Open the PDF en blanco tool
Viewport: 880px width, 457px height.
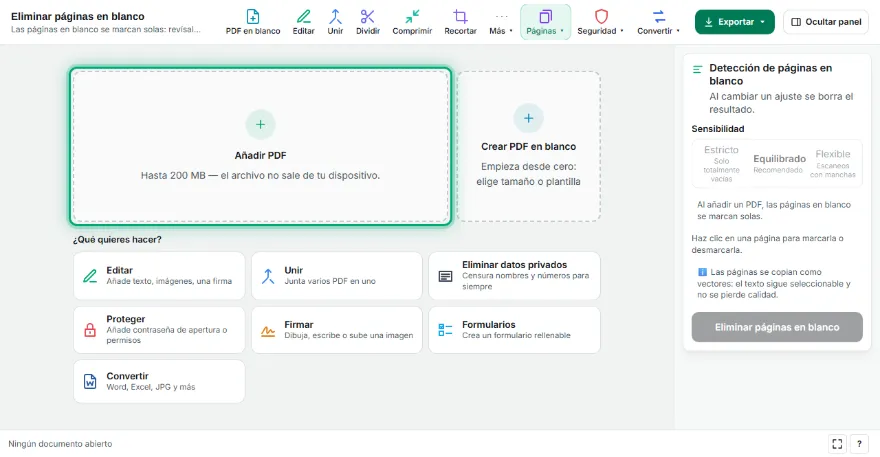[x=253, y=22]
